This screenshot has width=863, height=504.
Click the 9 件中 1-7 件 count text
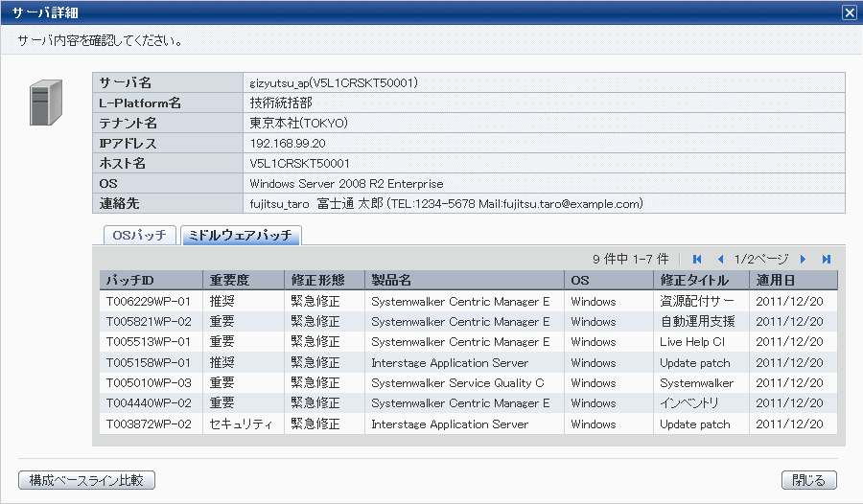(631, 259)
